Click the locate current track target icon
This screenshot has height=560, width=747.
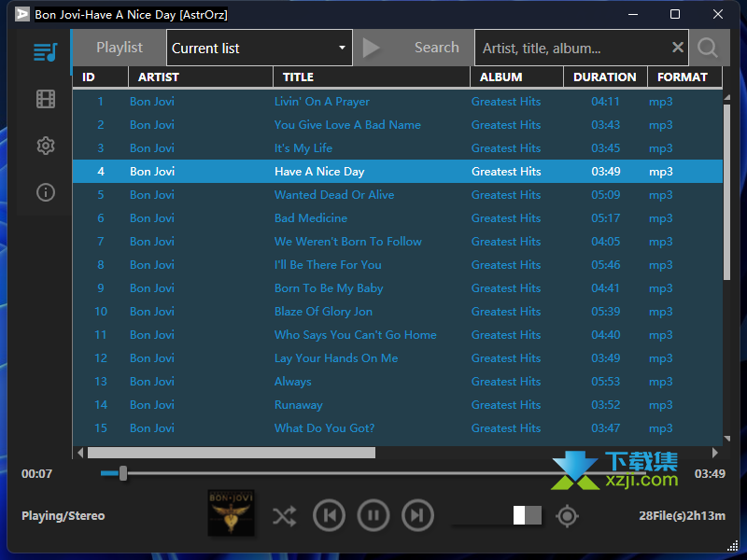pyautogui.click(x=567, y=516)
